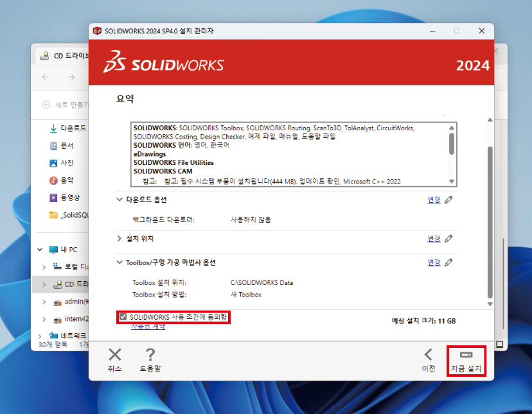The image size is (532, 414).
Task: Switch to CD 드라이브 tab in Explorer
Action: pyautogui.click(x=62, y=56)
